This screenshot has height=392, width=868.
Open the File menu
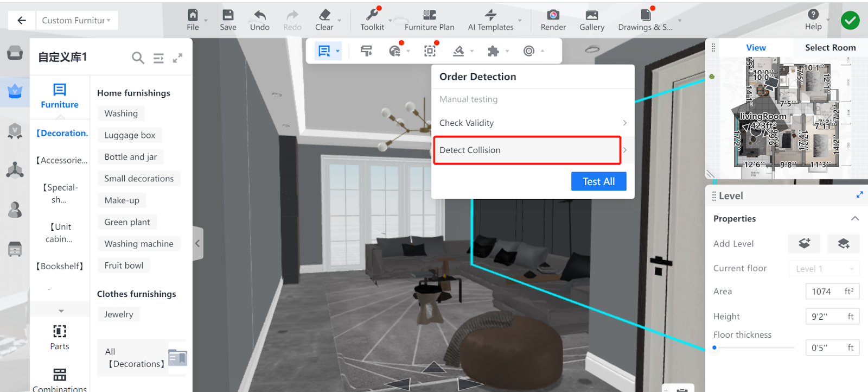[193, 20]
